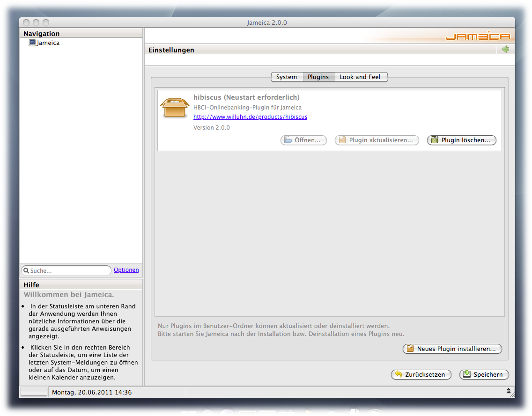The height and width of the screenshot is (416, 532).
Task: Click the date and time in status bar
Action: [x=92, y=392]
